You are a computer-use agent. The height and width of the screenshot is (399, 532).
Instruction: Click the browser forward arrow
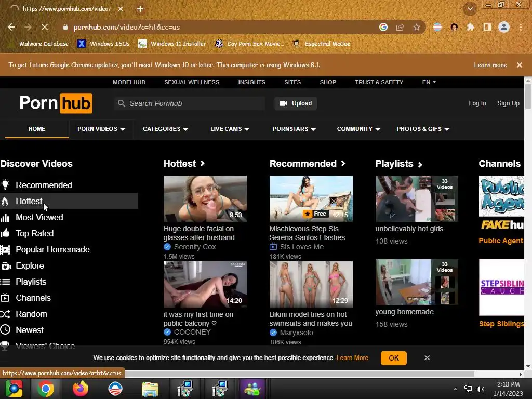[28, 27]
